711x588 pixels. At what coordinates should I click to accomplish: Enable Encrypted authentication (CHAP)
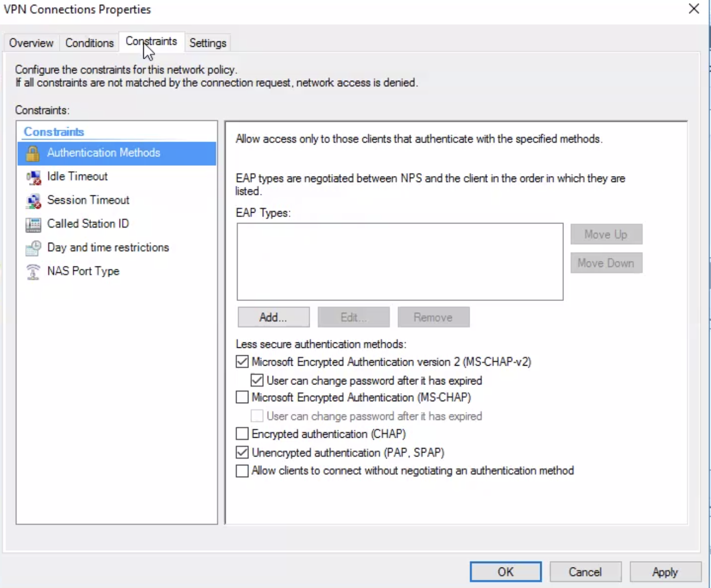[x=242, y=433]
